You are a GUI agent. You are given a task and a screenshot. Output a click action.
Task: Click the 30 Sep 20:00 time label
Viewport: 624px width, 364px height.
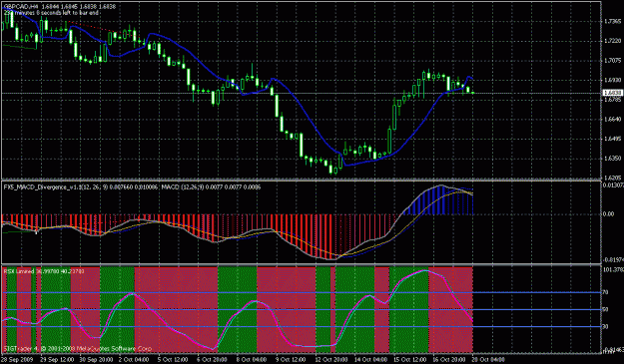pos(95,360)
